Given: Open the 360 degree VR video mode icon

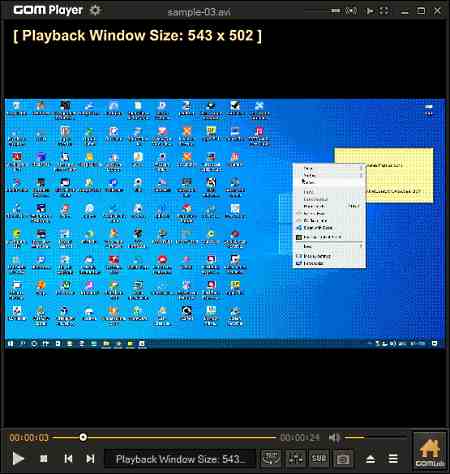Looking at the screenshot, I should click(x=271, y=459).
